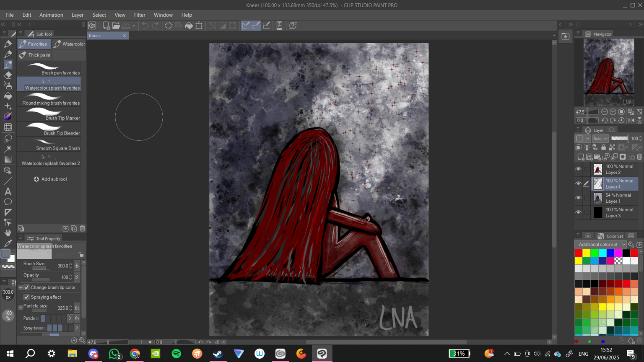
Task: Select Layer 1 thumbnail in Layer panel
Action: [598, 198]
